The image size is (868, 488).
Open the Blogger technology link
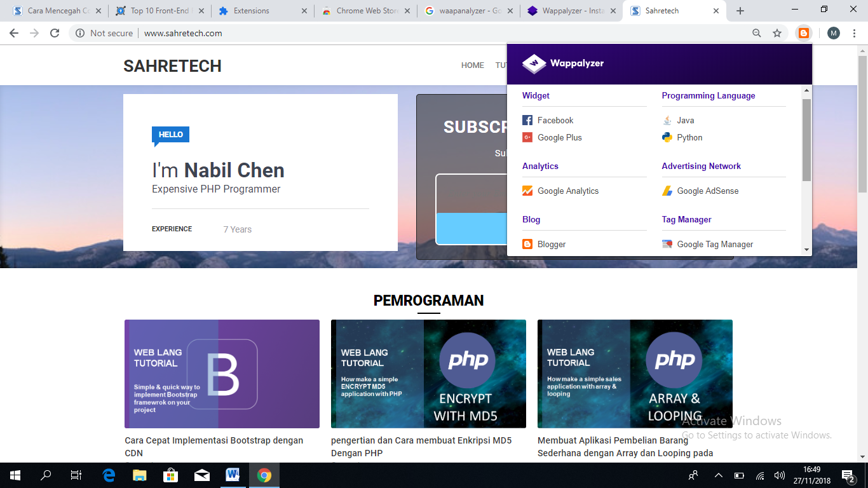click(x=552, y=244)
